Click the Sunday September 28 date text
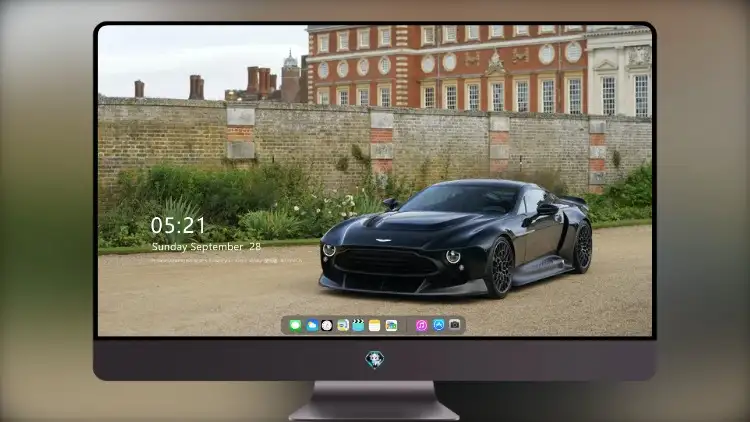Viewport: 750px width, 422px height. coord(206,247)
